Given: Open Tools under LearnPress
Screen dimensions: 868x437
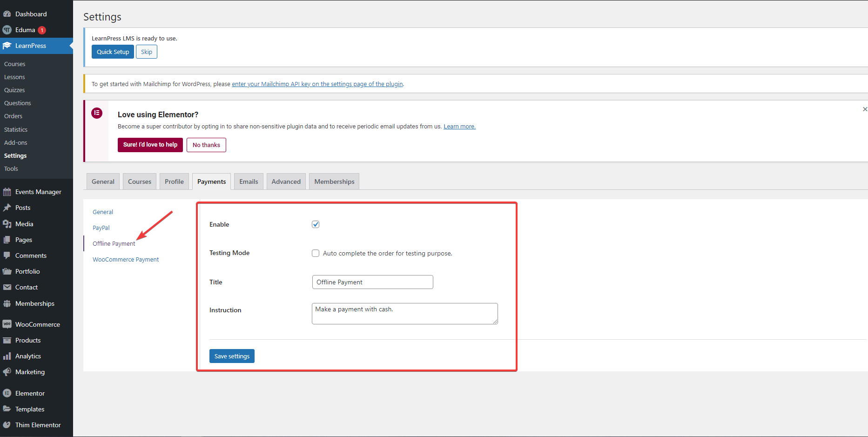Looking at the screenshot, I should coord(11,168).
